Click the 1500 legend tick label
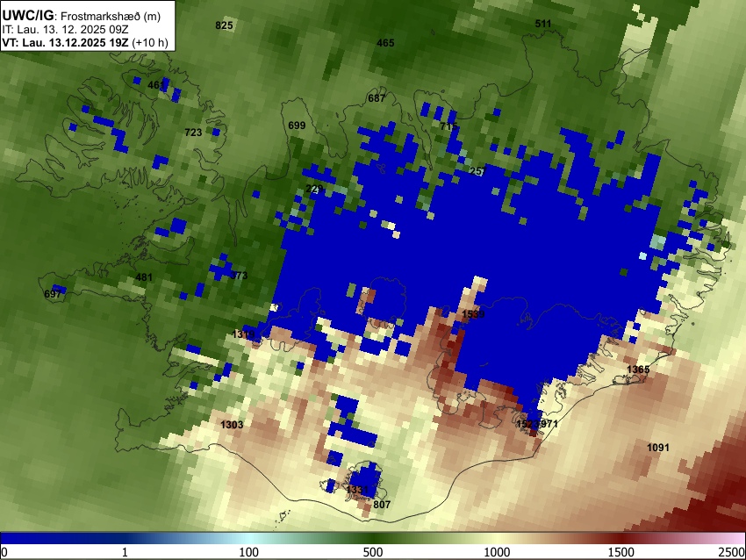This screenshot has width=746, height=560. [621, 552]
